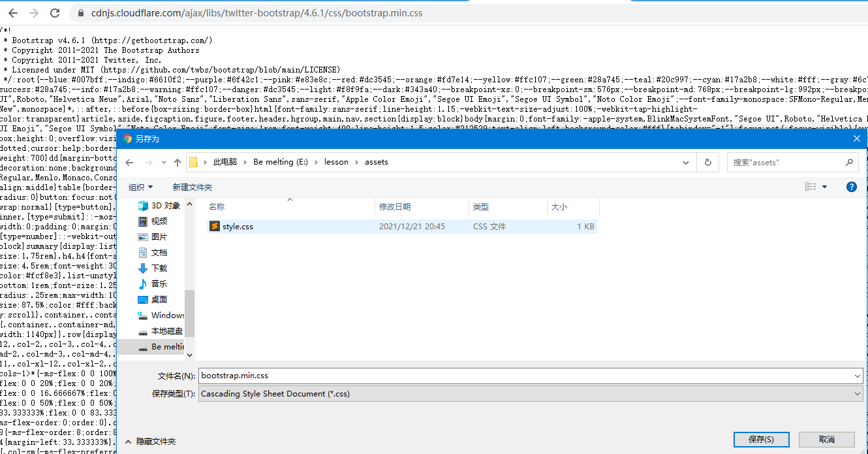Open view options dropdown arrow
Image resolution: width=868 pixels, height=454 pixels.
pos(825,187)
